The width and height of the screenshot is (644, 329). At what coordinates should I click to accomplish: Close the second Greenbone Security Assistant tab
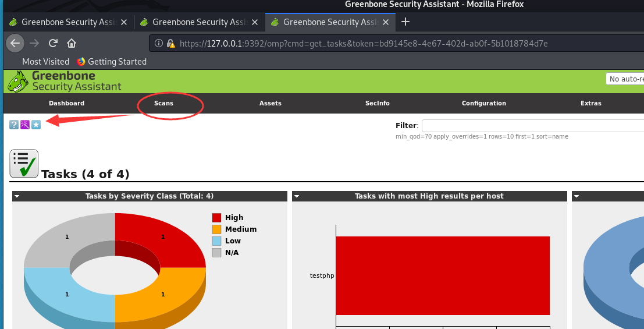click(x=255, y=22)
